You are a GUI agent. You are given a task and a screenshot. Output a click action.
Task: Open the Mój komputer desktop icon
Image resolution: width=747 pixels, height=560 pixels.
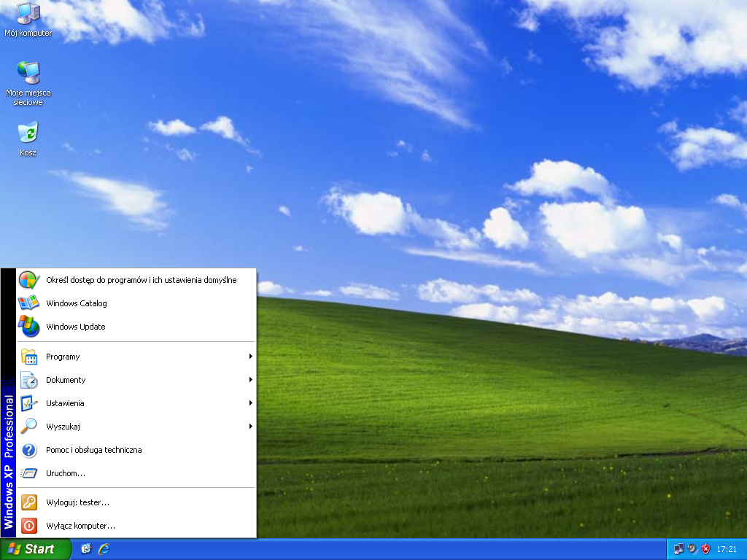(x=28, y=19)
